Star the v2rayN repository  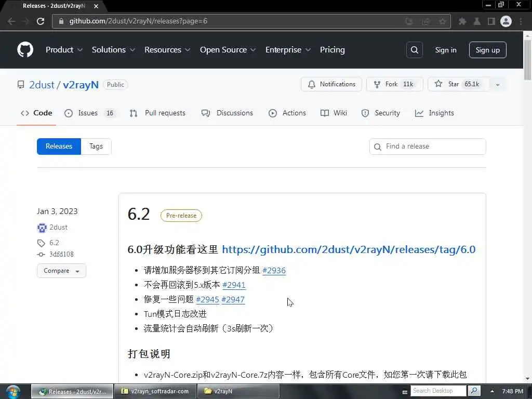click(459, 85)
